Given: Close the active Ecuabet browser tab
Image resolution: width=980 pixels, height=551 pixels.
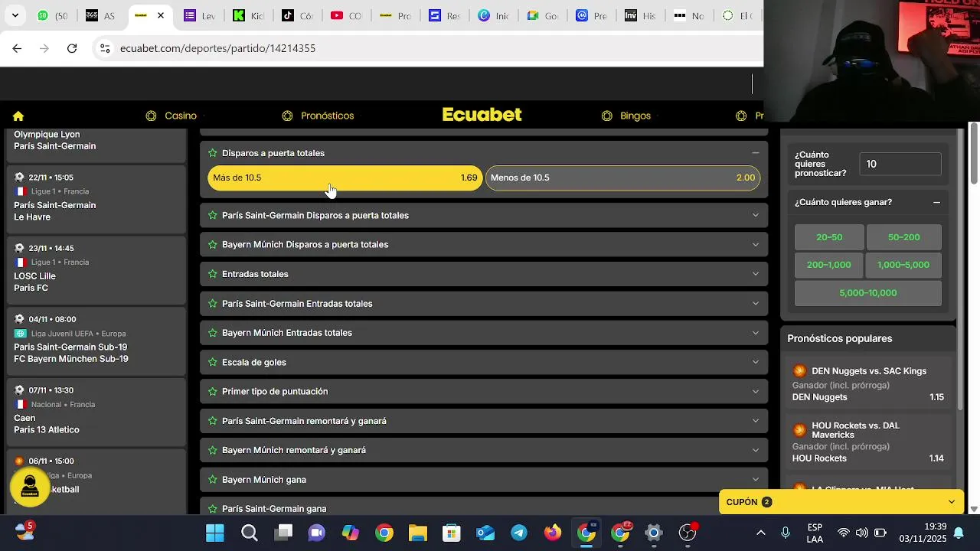Looking at the screenshot, I should pos(161,15).
